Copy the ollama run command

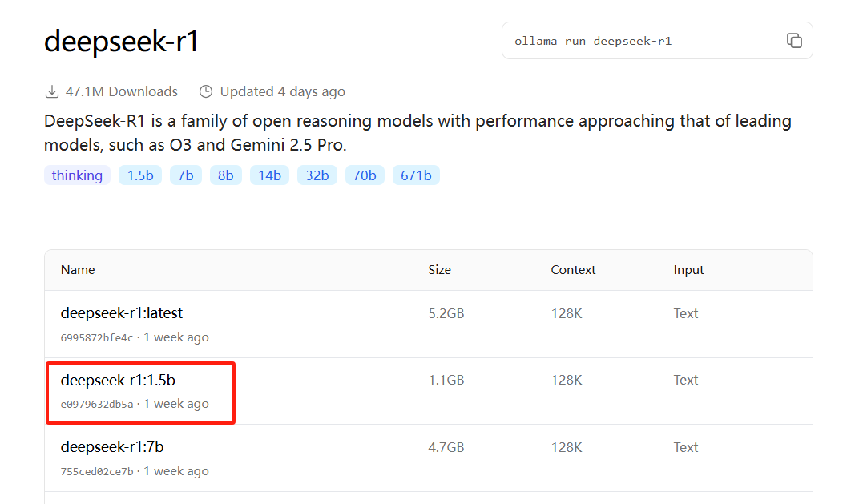[x=794, y=41]
